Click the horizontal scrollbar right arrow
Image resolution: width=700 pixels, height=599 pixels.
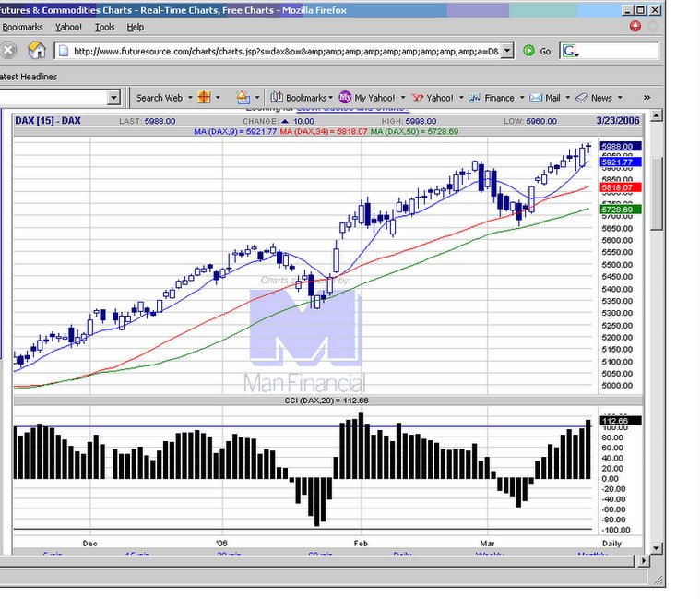click(644, 560)
